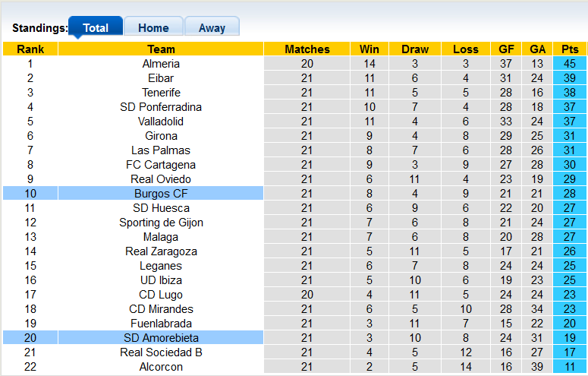Click the Real Zaragoza team name

click(161, 251)
